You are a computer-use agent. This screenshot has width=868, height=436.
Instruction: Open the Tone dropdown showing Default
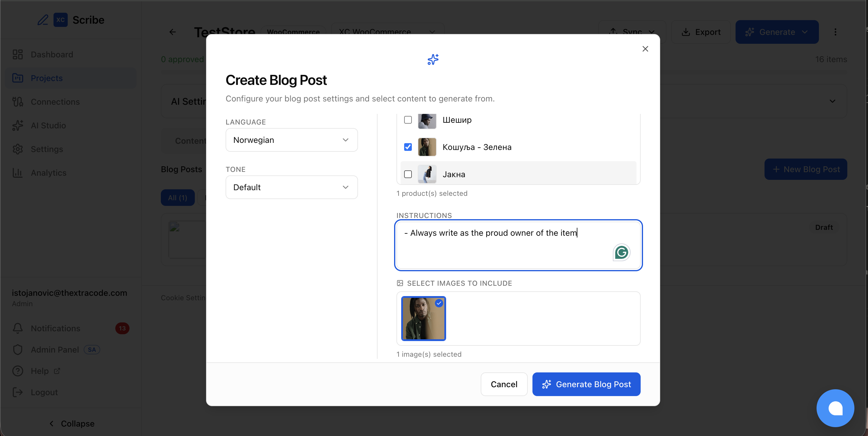point(291,187)
